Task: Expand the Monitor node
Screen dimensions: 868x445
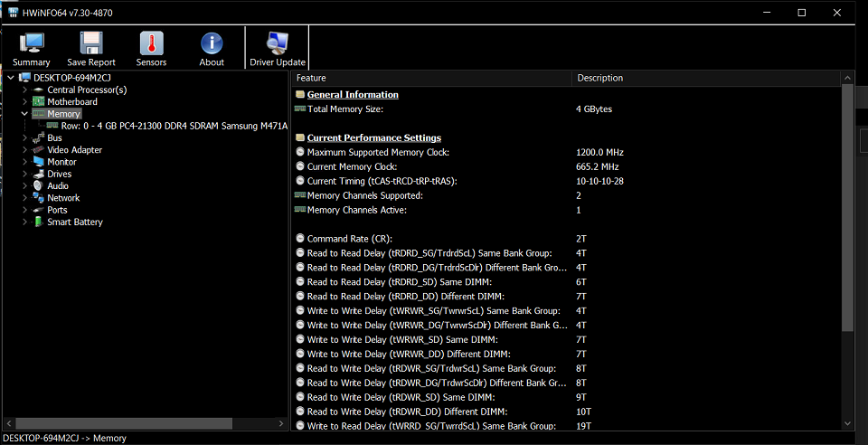Action: [x=25, y=162]
